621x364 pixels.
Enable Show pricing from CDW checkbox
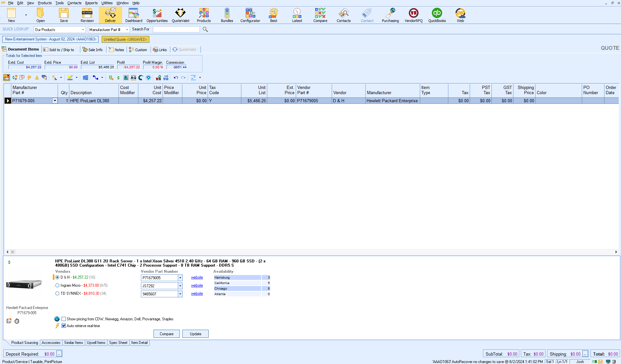tap(64, 319)
